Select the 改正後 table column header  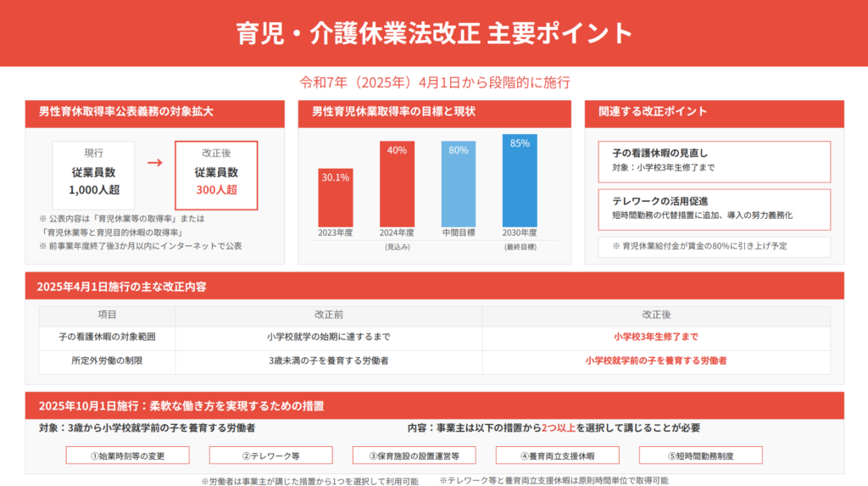point(656,314)
